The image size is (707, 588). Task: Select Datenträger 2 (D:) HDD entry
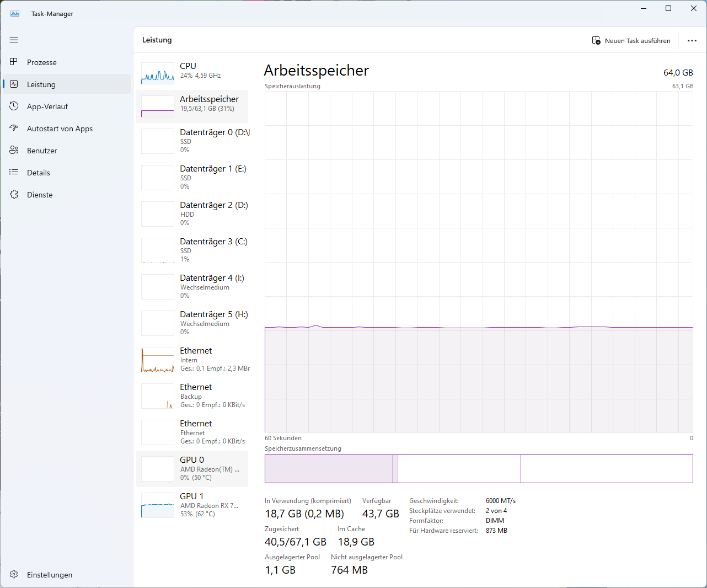pos(192,213)
